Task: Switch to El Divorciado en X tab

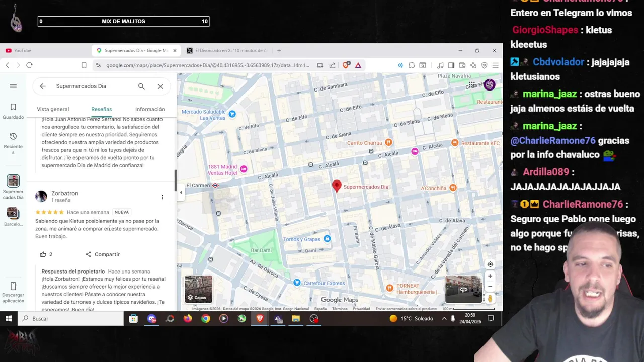Action: 226,50
